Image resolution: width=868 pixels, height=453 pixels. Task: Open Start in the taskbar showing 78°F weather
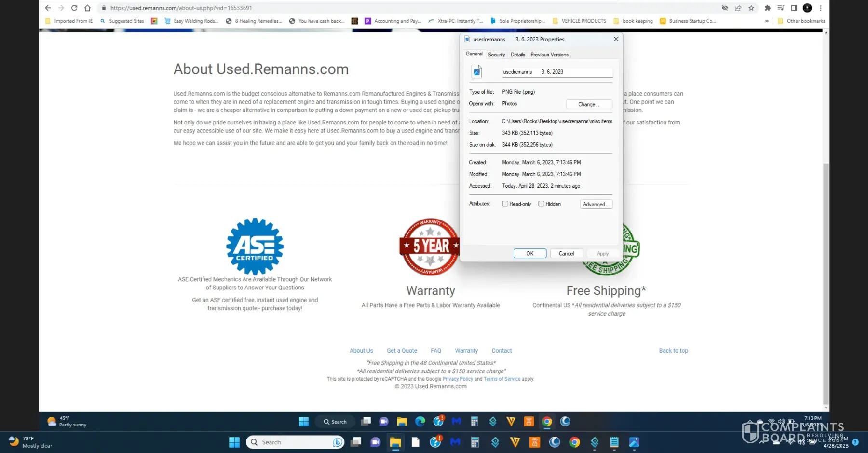coord(234,442)
